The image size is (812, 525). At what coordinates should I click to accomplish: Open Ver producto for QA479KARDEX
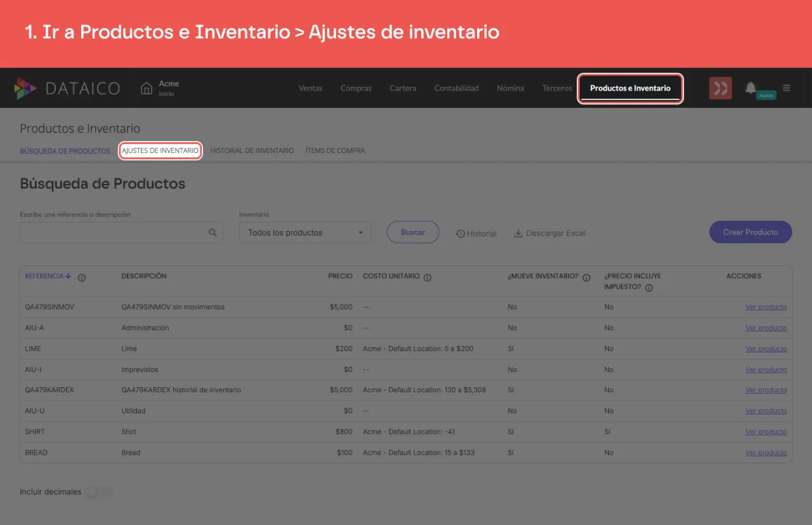point(766,390)
